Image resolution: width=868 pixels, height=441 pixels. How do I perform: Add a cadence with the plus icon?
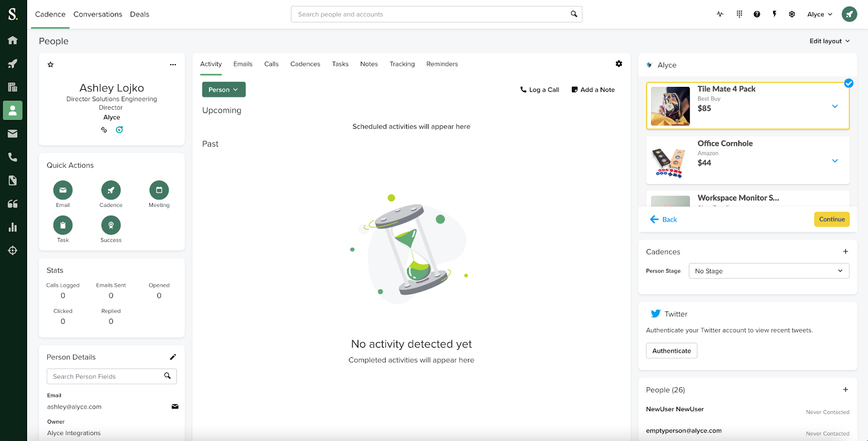pyautogui.click(x=845, y=251)
